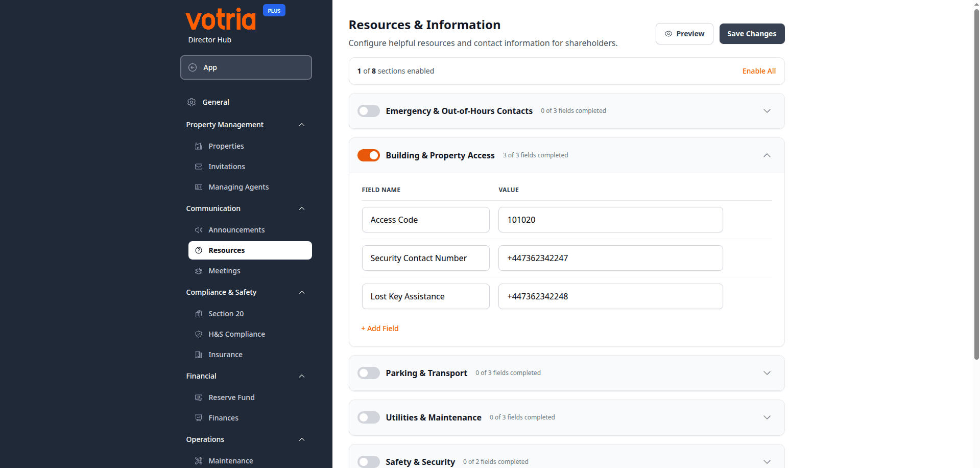Viewport: 980px width, 468px height.
Task: Click the Managing Agents badge icon
Action: pyautogui.click(x=199, y=187)
